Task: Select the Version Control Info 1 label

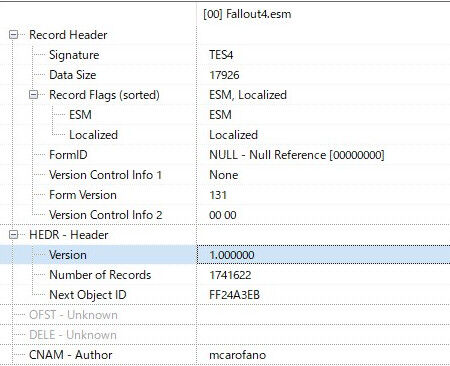Action: click(105, 175)
